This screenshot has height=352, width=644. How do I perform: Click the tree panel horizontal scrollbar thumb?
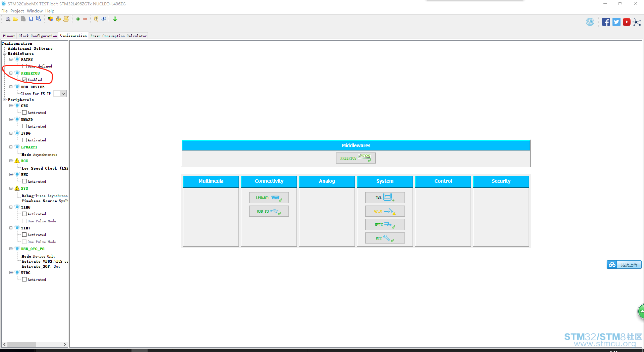click(x=22, y=344)
